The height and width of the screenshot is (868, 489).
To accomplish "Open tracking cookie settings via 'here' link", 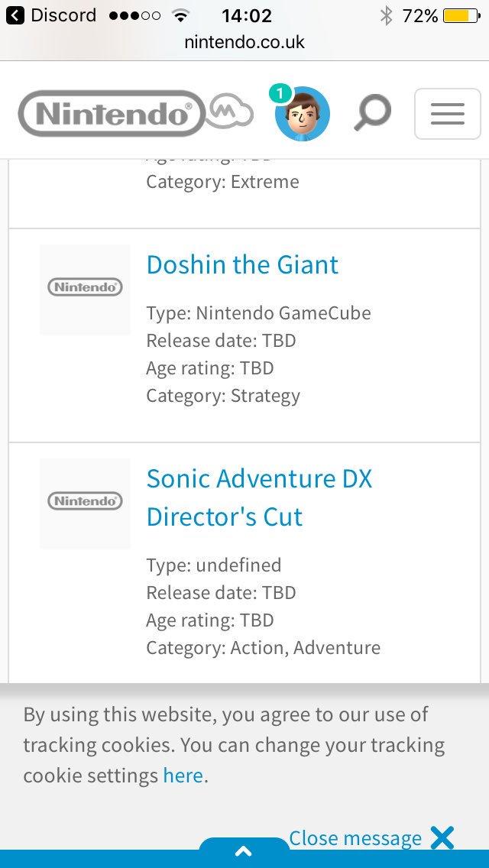I will (183, 775).
